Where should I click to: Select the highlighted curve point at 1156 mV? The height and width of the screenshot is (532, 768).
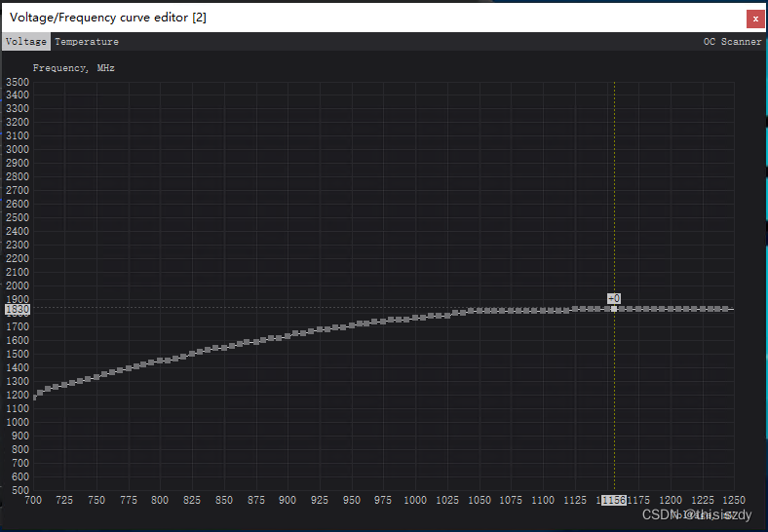tap(614, 309)
